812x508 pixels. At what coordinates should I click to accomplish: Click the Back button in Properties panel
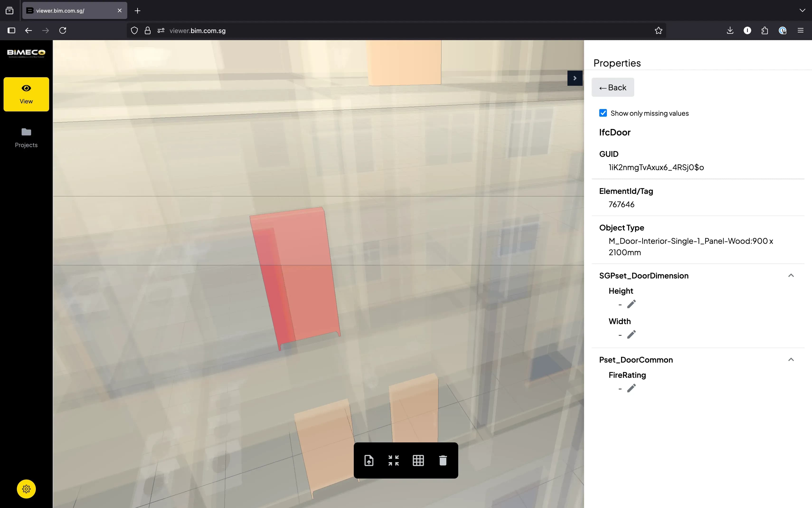[x=613, y=87]
